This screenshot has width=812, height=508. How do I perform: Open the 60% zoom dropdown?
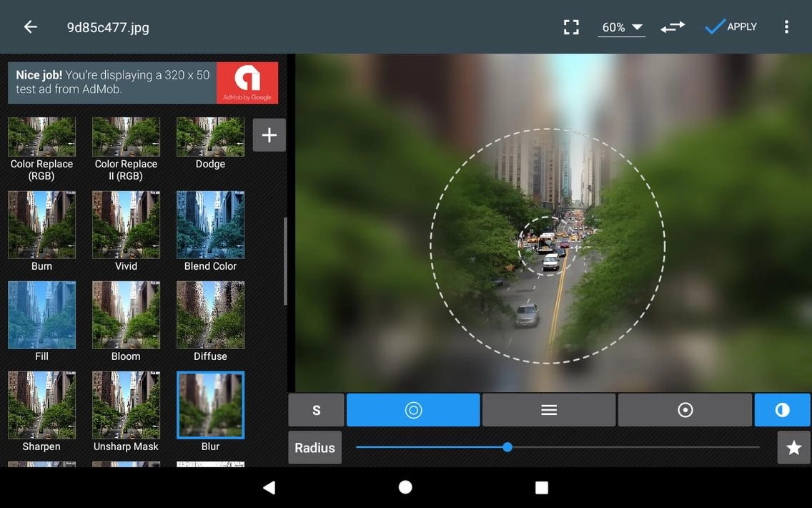click(621, 27)
